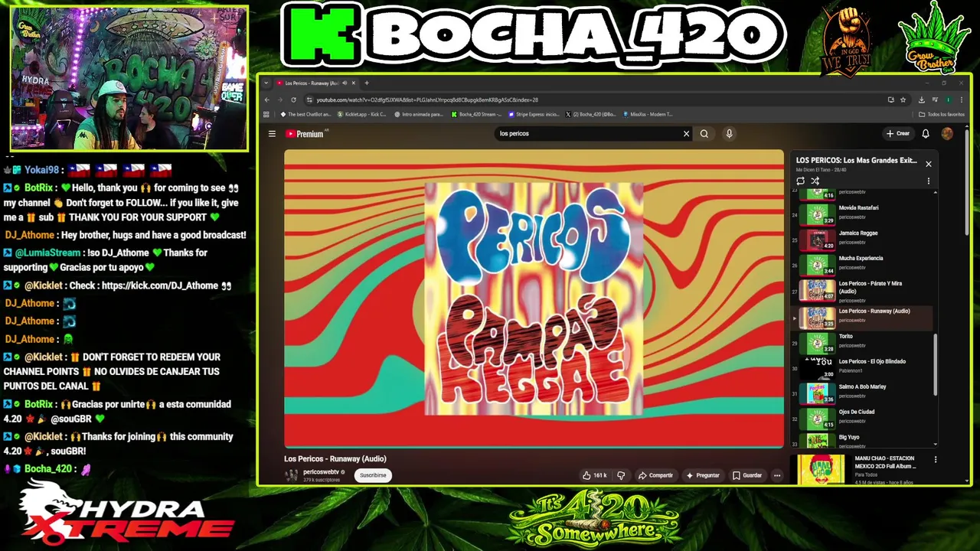
Task: Close the LOS PERICOS playlist panel
Action: (928, 164)
